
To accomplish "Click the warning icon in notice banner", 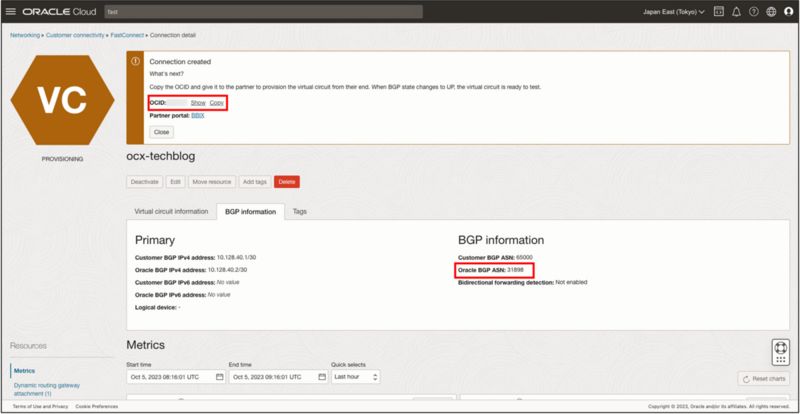I will [x=135, y=61].
